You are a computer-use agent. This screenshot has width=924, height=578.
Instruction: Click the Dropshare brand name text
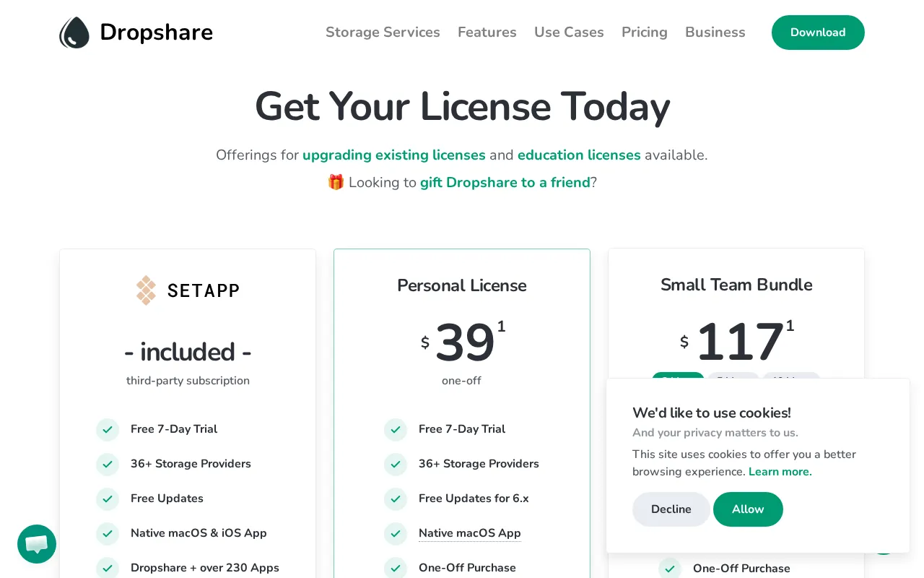pyautogui.click(x=156, y=33)
